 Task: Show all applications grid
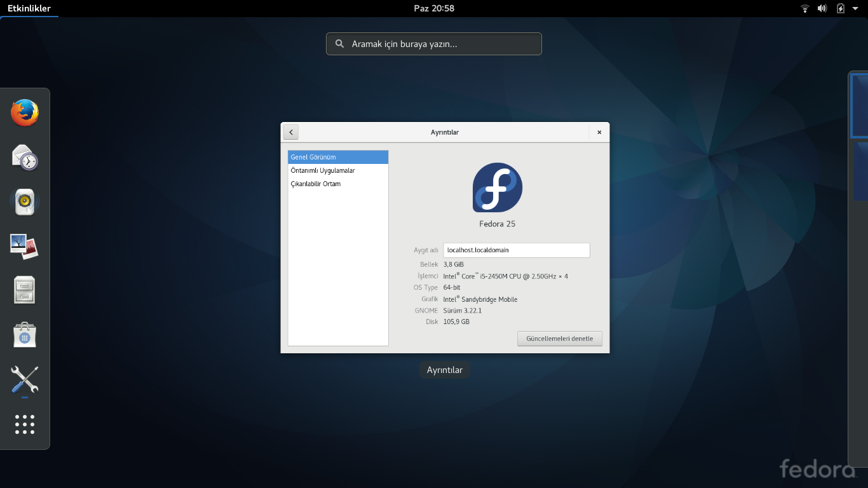click(25, 424)
